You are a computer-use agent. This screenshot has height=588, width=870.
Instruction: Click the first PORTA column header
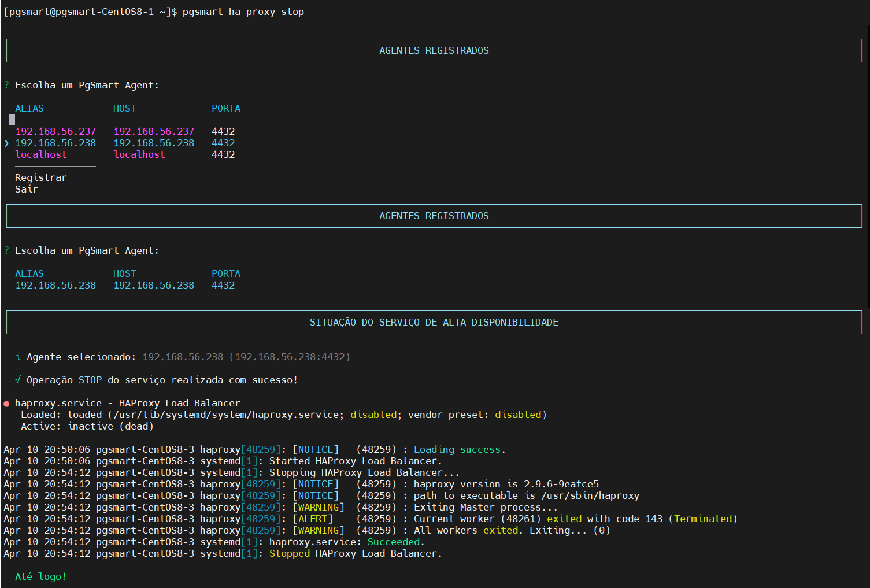coord(226,108)
